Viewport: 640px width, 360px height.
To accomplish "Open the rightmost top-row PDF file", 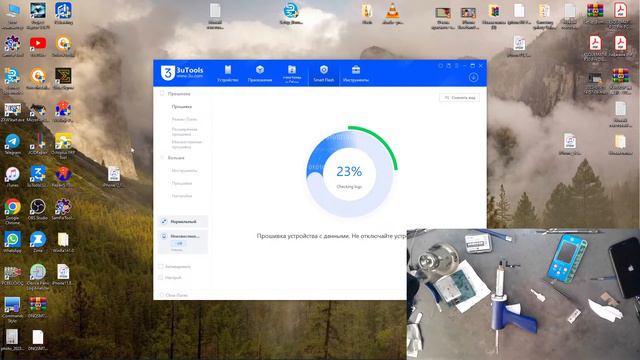I will (620, 16).
